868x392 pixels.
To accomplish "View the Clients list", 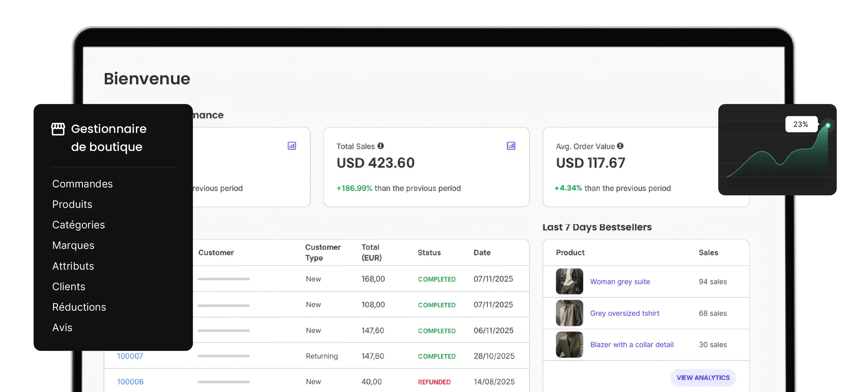I will (69, 287).
